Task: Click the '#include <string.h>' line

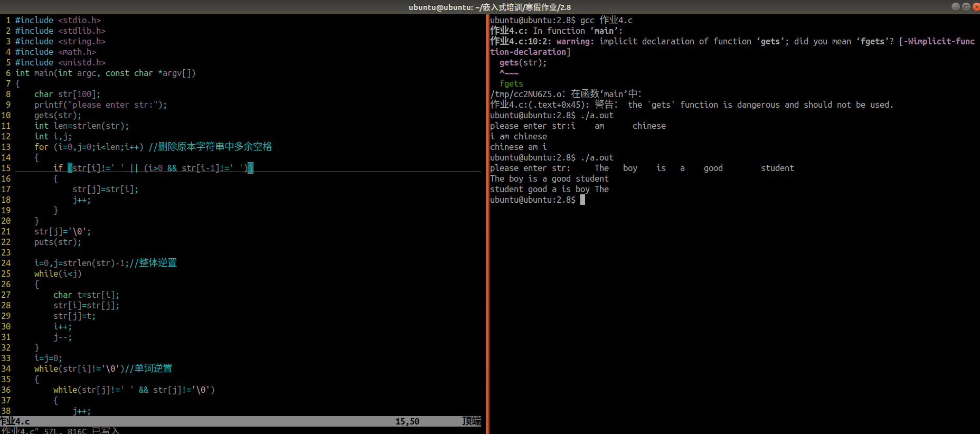Action: [60, 41]
